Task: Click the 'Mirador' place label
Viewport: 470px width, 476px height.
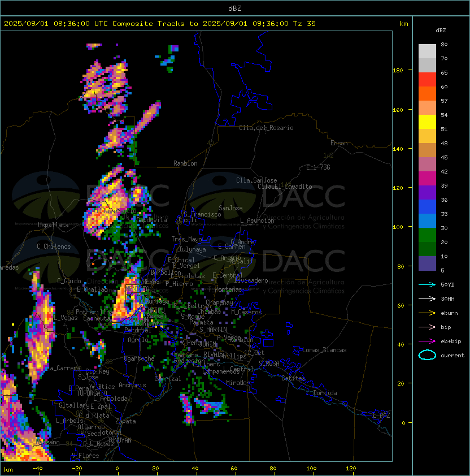Action: pyautogui.click(x=238, y=383)
